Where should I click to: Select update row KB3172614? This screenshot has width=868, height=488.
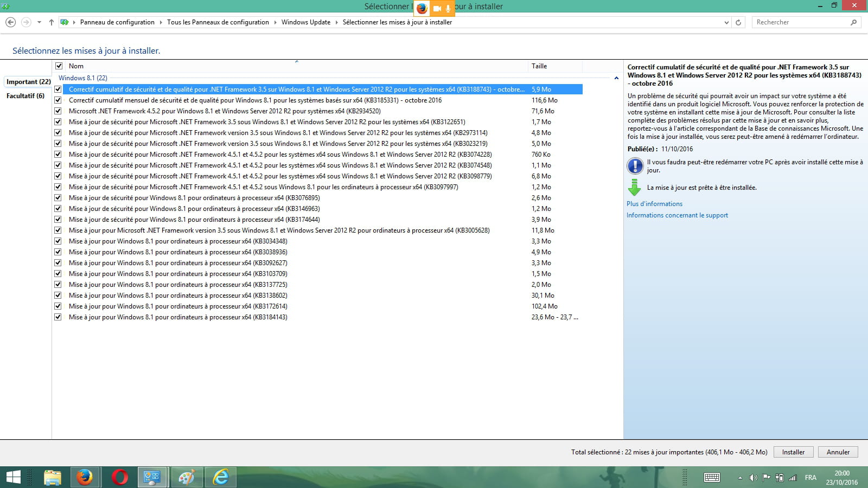[x=318, y=306]
